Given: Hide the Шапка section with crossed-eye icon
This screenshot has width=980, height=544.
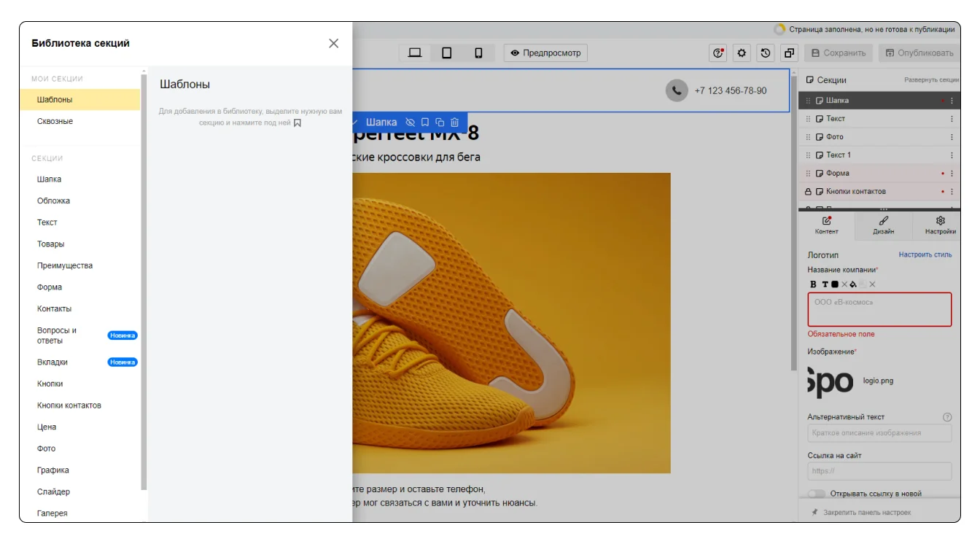Looking at the screenshot, I should pyautogui.click(x=410, y=123).
